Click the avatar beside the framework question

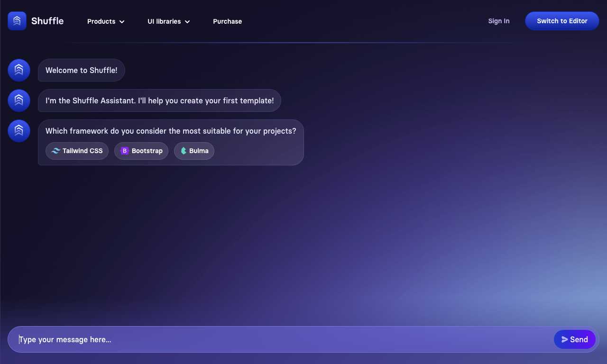[x=19, y=131]
